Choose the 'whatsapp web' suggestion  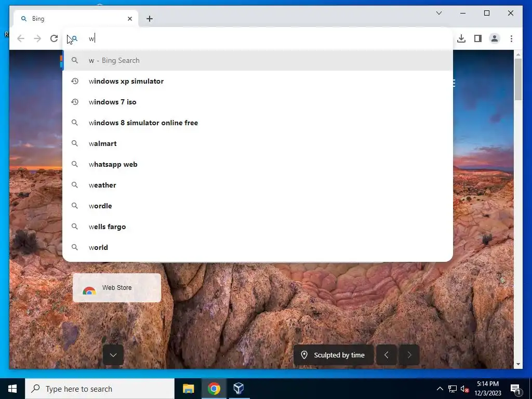click(x=258, y=164)
